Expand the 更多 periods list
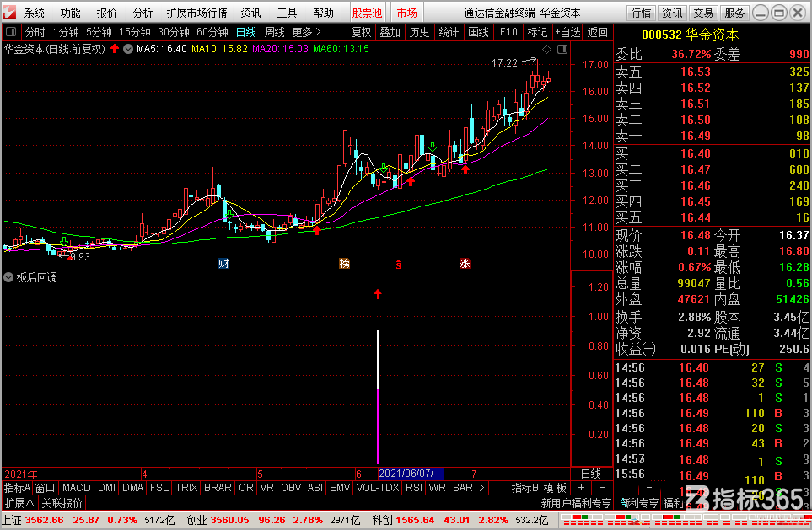 (307, 33)
